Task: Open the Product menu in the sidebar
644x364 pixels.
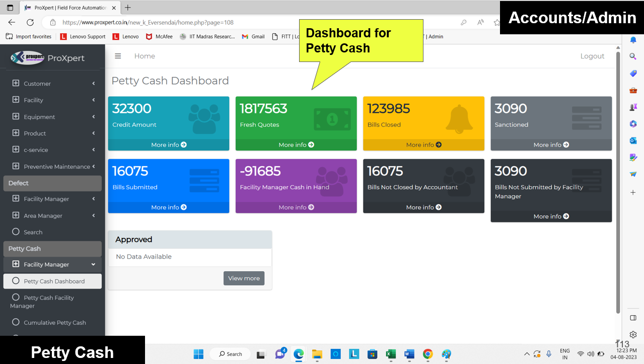Action: [x=35, y=133]
